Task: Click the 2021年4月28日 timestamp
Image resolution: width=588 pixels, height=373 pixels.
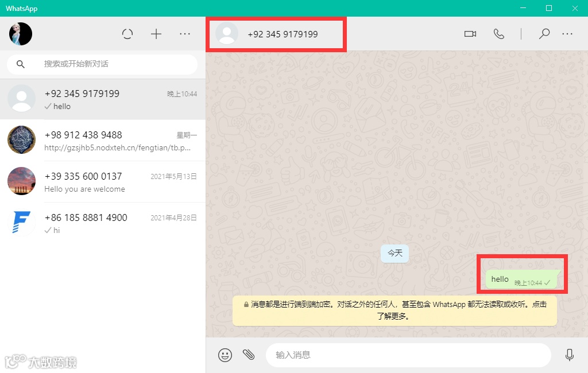Action: coord(173,218)
